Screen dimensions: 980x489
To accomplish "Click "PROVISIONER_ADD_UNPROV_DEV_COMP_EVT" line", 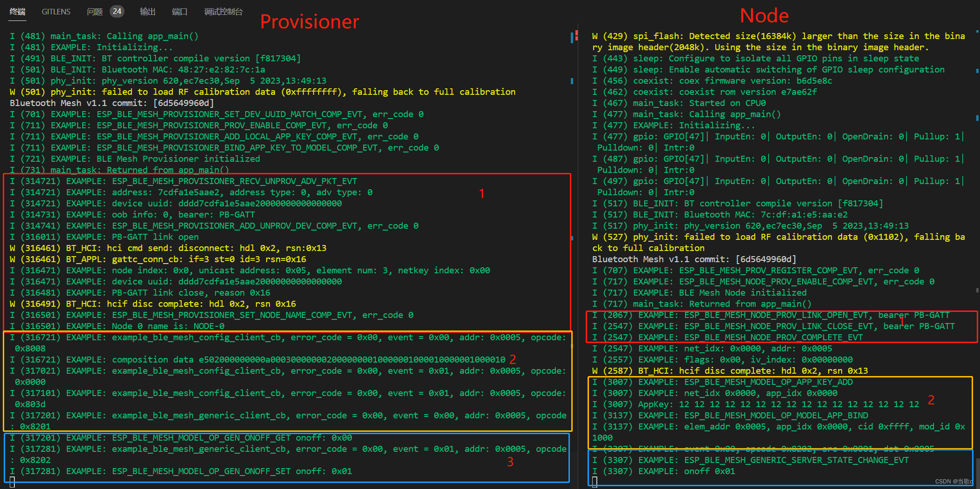I will pyautogui.click(x=214, y=226).
